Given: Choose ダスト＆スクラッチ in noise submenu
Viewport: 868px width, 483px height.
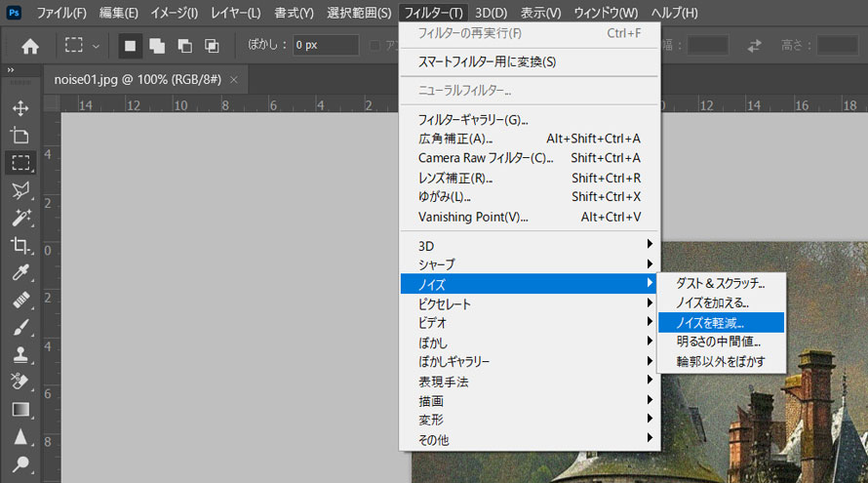Looking at the screenshot, I should click(721, 283).
